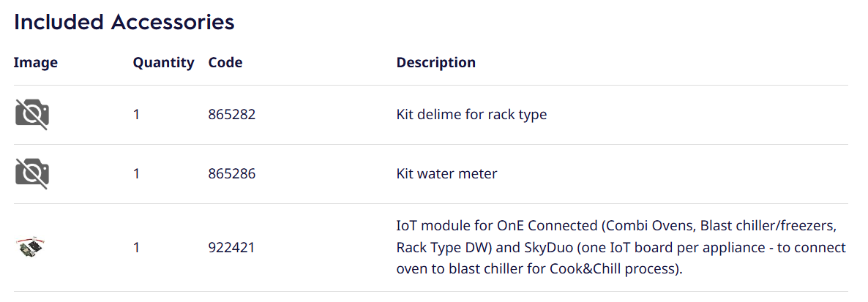Click accessory code 865282
The image size is (868, 302).
click(x=232, y=115)
